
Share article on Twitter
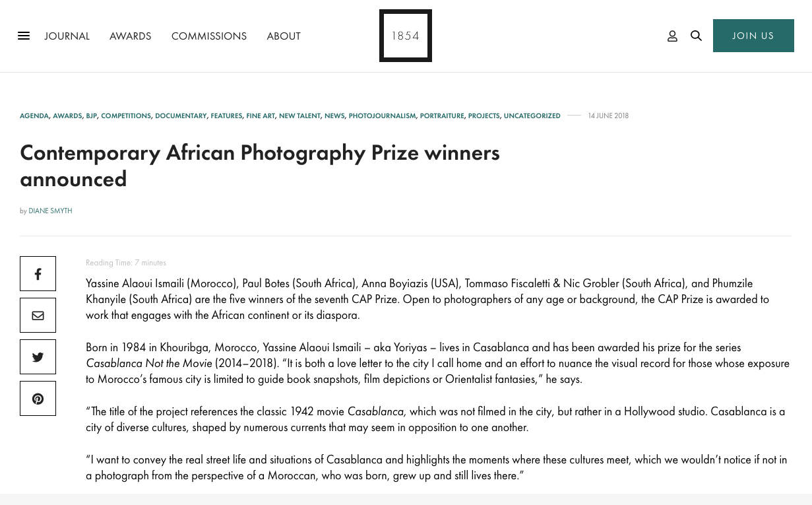(38, 357)
